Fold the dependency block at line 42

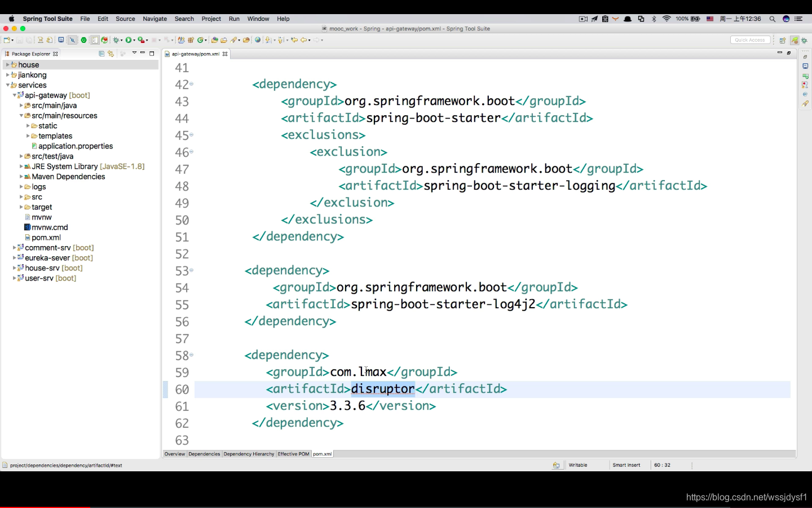point(192,84)
